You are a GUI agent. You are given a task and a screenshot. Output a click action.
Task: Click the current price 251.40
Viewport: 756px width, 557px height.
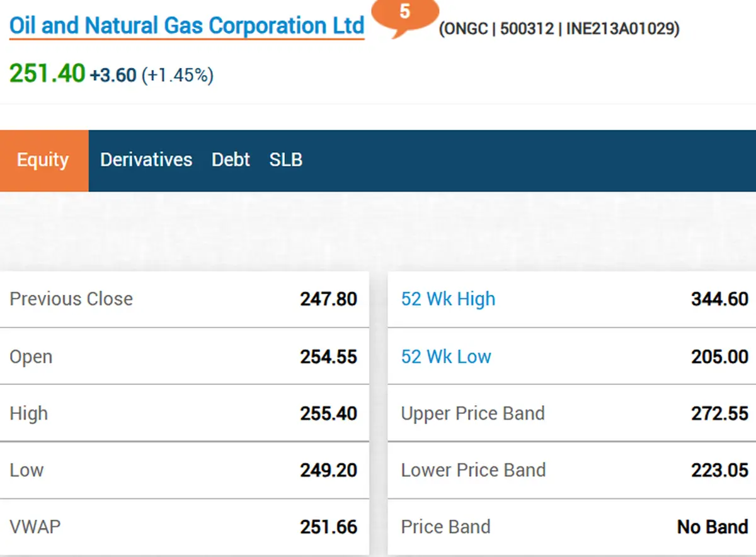pyautogui.click(x=47, y=74)
